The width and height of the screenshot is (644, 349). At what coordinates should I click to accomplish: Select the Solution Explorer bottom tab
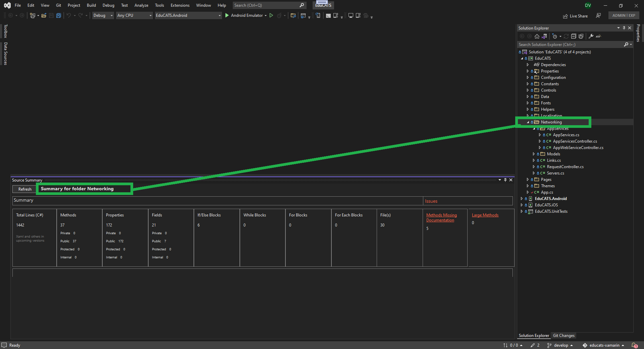tap(534, 336)
